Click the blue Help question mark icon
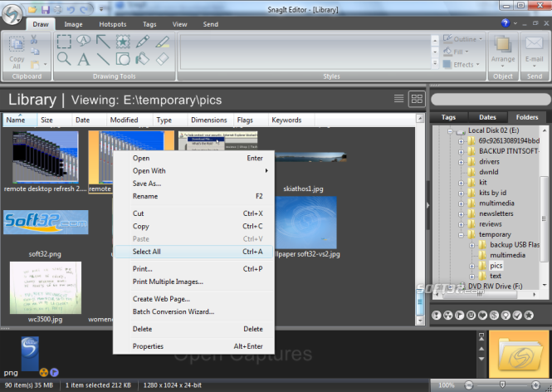 [506, 23]
